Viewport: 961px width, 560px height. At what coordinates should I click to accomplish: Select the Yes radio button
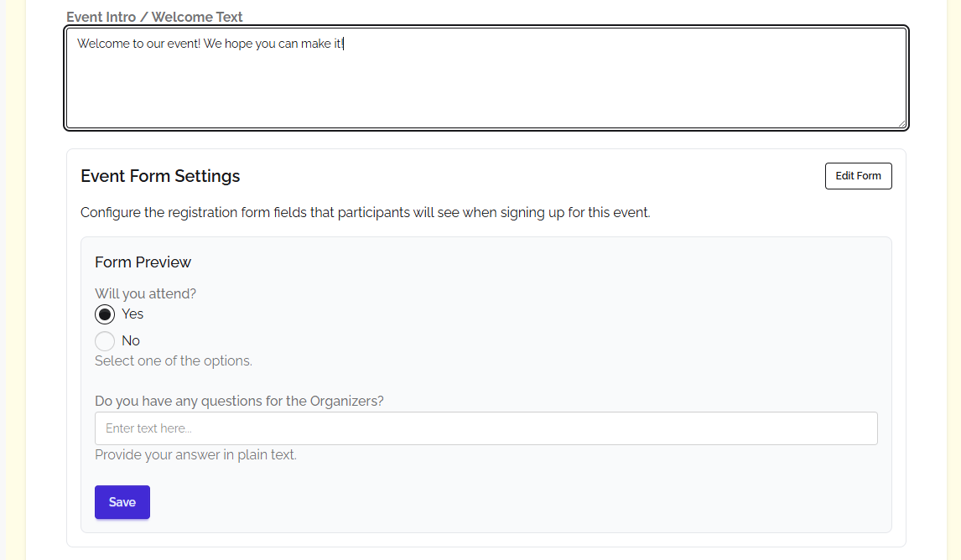(x=105, y=314)
